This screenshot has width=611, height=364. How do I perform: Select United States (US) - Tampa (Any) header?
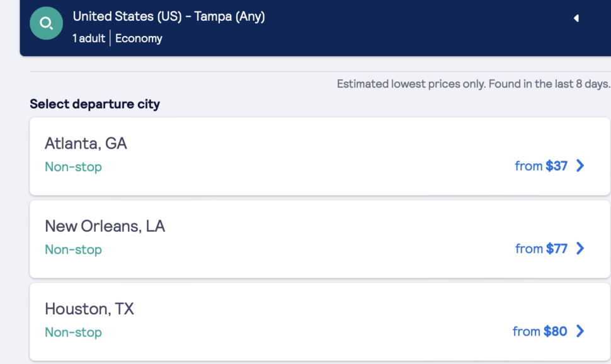pos(168,16)
